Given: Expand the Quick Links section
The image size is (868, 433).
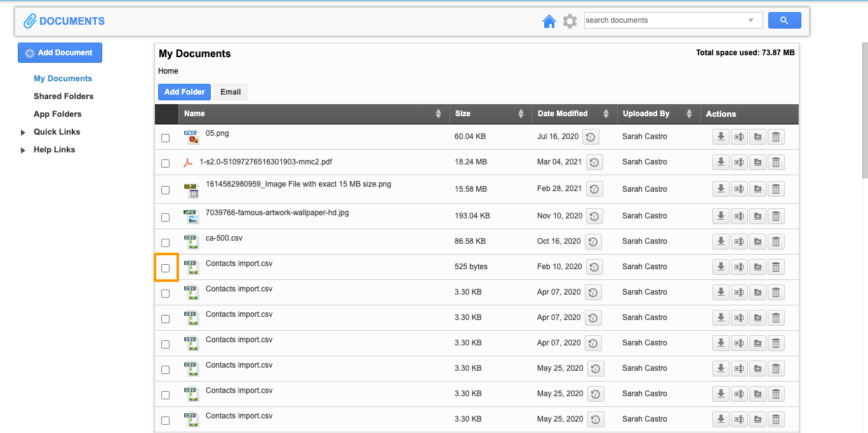Looking at the screenshot, I should tap(23, 133).
